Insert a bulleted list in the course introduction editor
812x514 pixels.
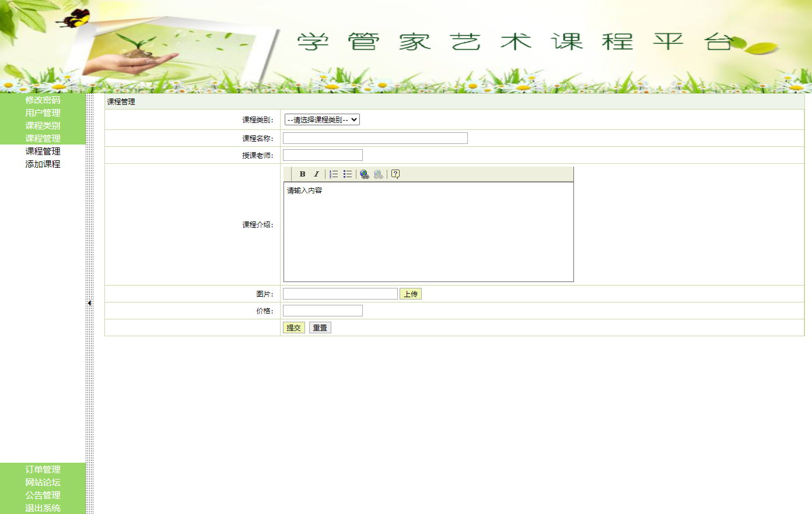pyautogui.click(x=348, y=173)
